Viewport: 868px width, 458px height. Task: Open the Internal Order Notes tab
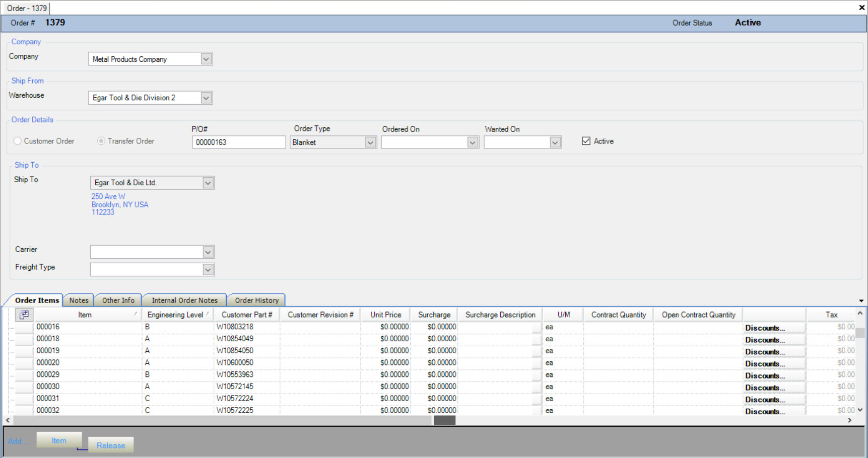185,300
